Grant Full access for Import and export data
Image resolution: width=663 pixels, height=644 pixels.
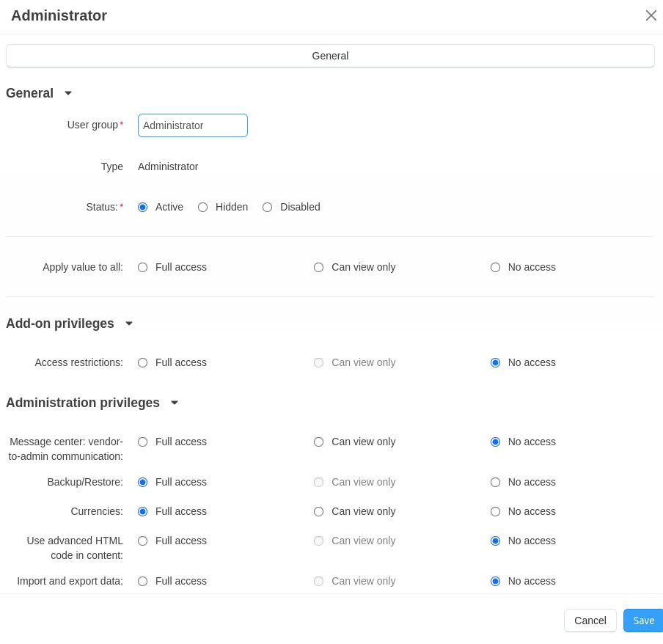tap(142, 582)
